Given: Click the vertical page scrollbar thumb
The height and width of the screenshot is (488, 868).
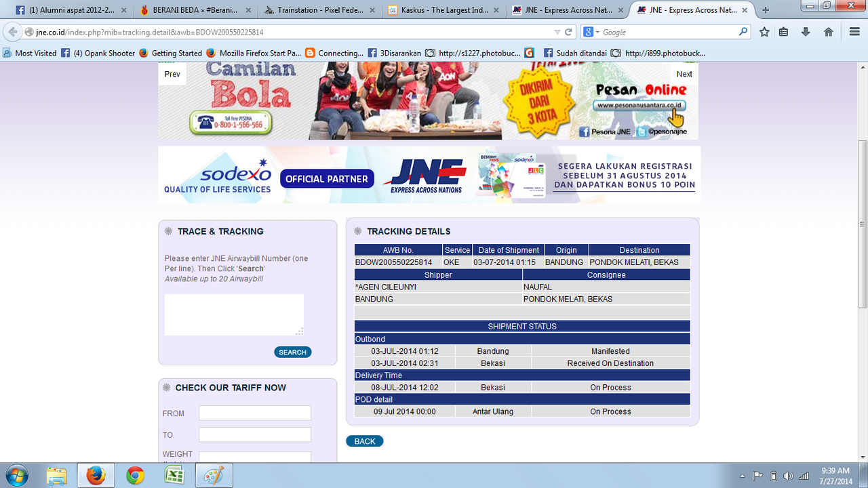Looking at the screenshot, I should coord(863,224).
